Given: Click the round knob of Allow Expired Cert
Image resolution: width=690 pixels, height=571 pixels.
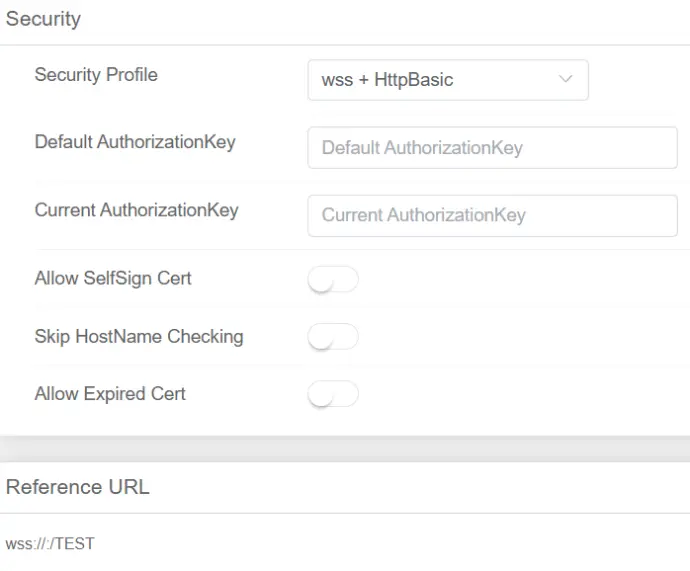Looking at the screenshot, I should tap(320, 395).
